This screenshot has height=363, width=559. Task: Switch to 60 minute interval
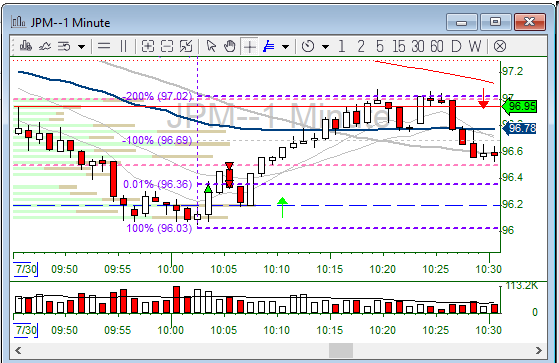click(x=437, y=46)
